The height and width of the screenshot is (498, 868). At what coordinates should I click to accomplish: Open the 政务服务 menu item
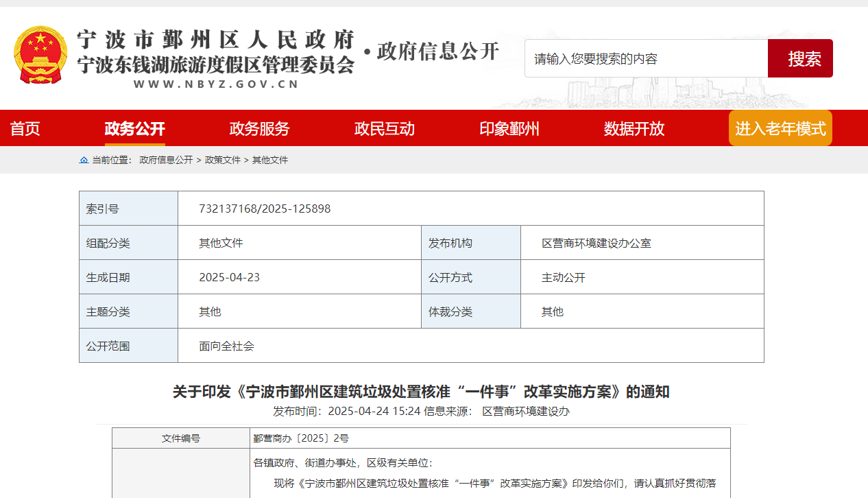[259, 129]
